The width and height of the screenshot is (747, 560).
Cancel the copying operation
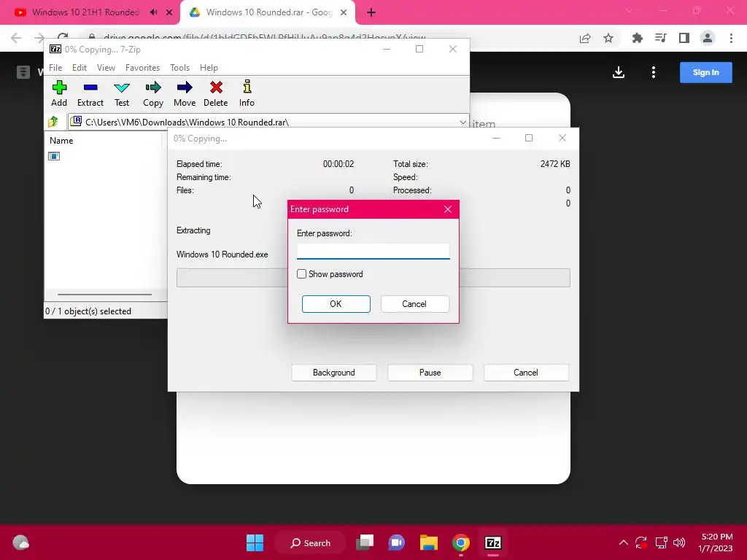tap(526, 373)
